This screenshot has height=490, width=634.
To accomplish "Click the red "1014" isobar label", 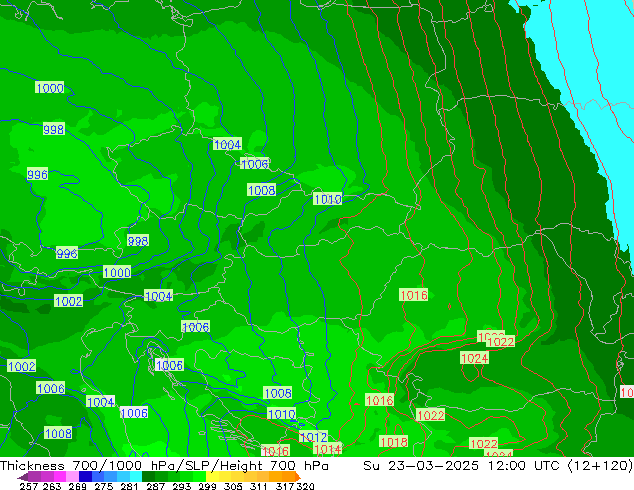I will tap(328, 449).
